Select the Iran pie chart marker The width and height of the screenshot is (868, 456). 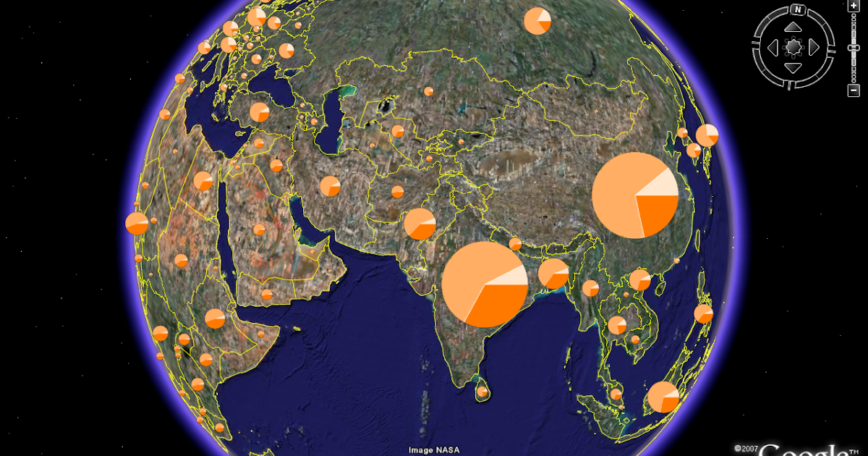330,186
